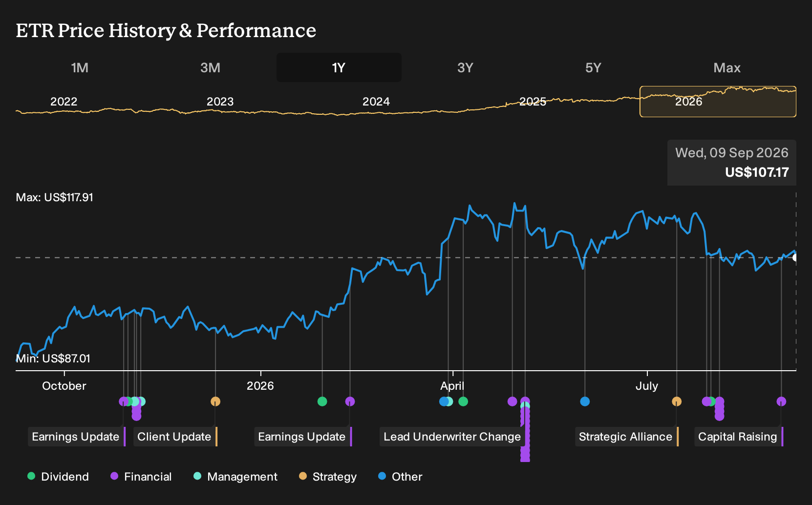This screenshot has width=812, height=505.
Task: Click the ETR Price History & Performance heading
Action: tap(166, 30)
